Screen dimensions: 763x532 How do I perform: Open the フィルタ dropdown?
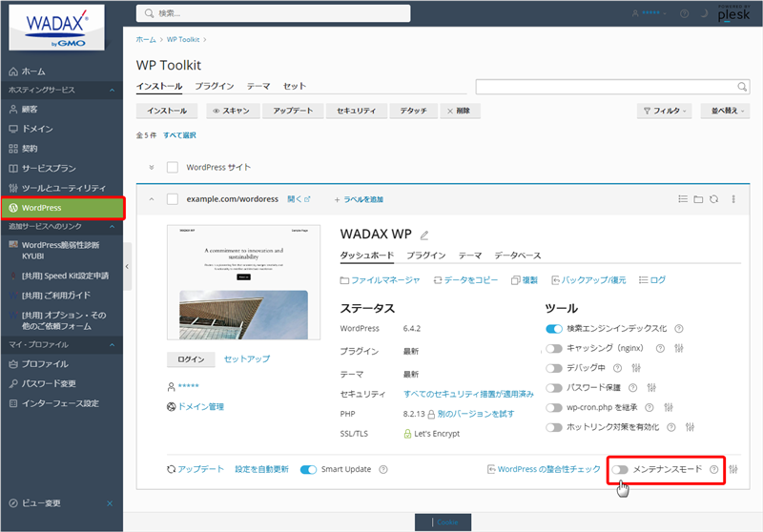(665, 111)
